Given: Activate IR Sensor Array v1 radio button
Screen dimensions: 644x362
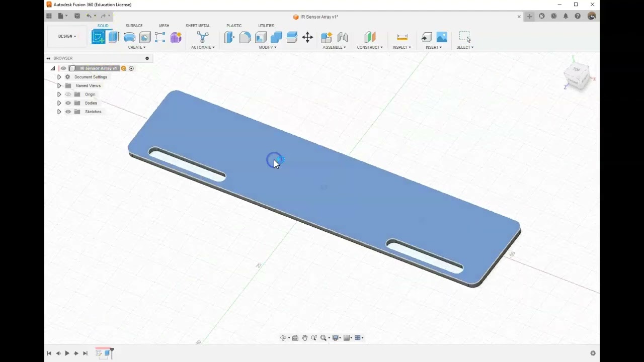Looking at the screenshot, I should tap(131, 68).
